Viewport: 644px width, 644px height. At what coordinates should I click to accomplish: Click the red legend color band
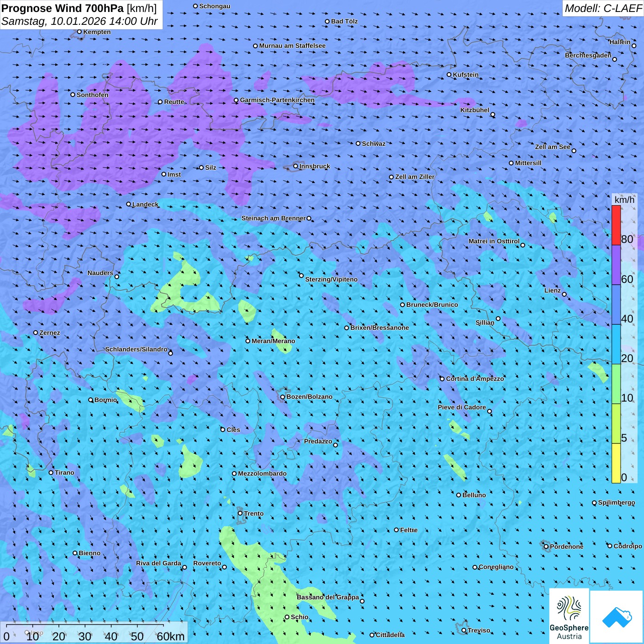click(x=616, y=225)
